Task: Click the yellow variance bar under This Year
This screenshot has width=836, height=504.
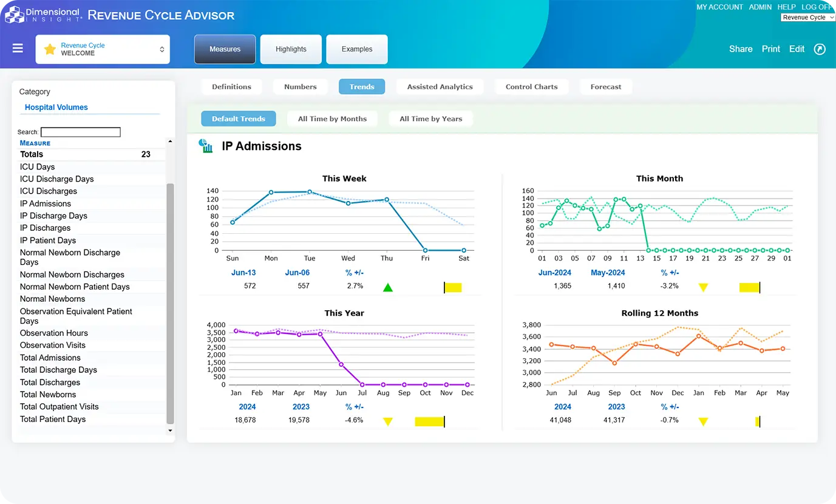Action: click(x=429, y=421)
